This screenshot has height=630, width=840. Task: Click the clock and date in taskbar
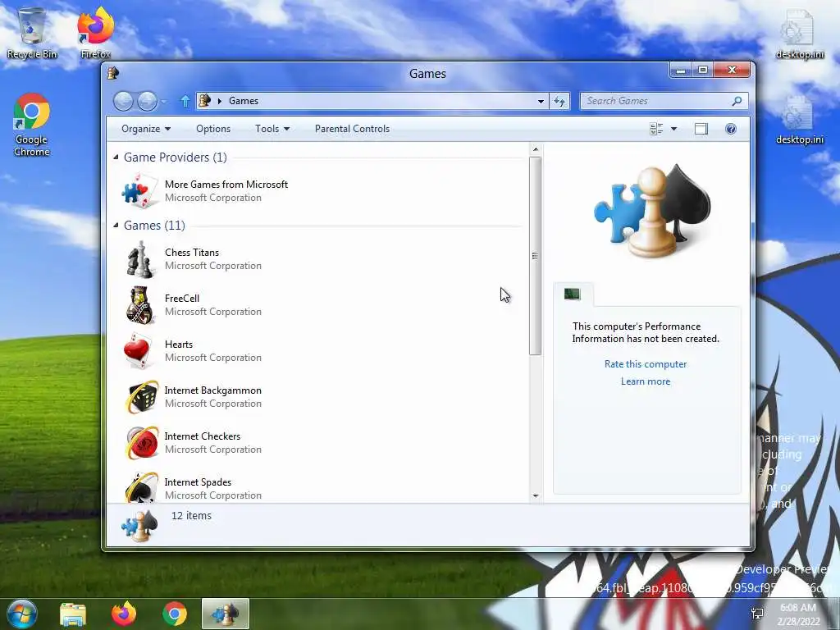click(798, 614)
